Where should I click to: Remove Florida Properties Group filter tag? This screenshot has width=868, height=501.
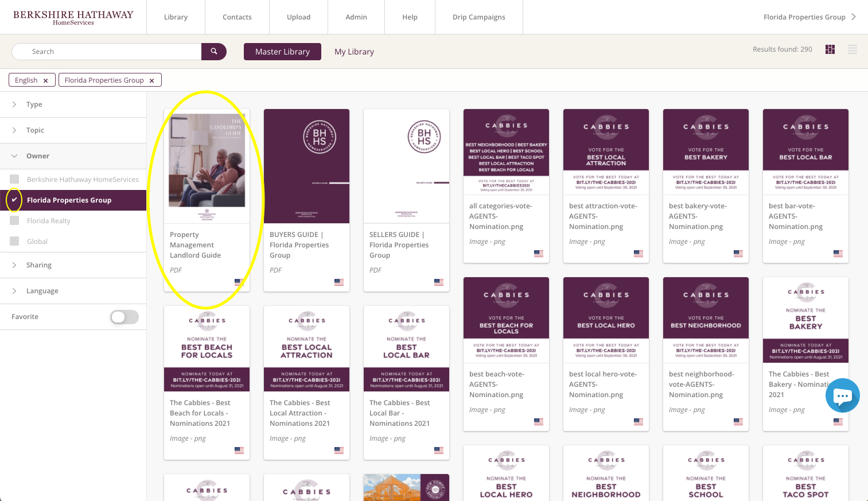[151, 80]
